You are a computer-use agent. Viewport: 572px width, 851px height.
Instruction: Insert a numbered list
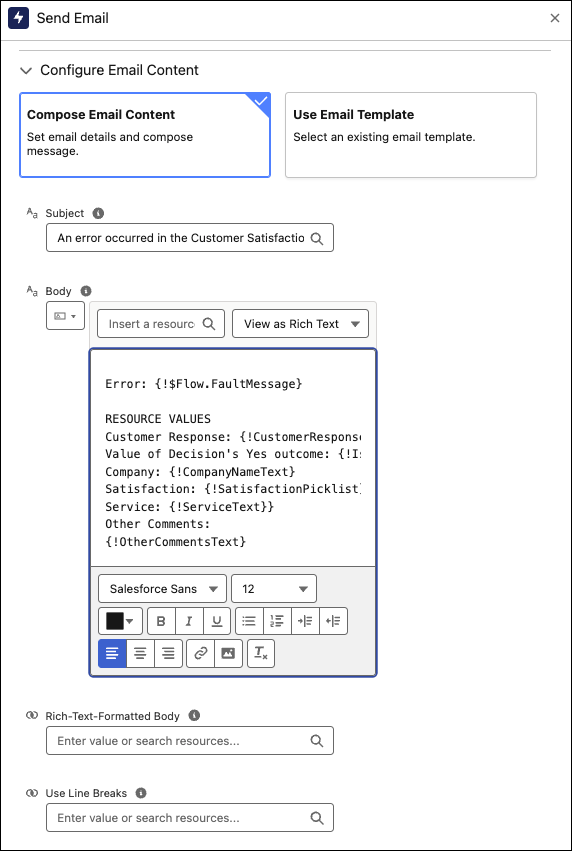coord(277,621)
